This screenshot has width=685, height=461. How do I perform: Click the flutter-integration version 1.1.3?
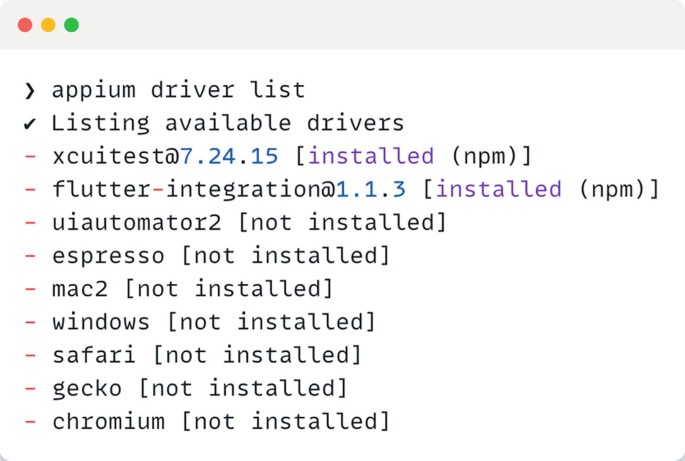tap(371, 190)
